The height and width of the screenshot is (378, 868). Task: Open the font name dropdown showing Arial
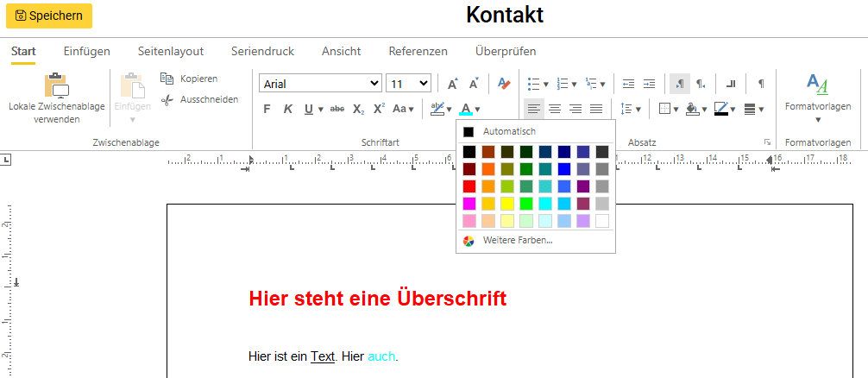[320, 84]
